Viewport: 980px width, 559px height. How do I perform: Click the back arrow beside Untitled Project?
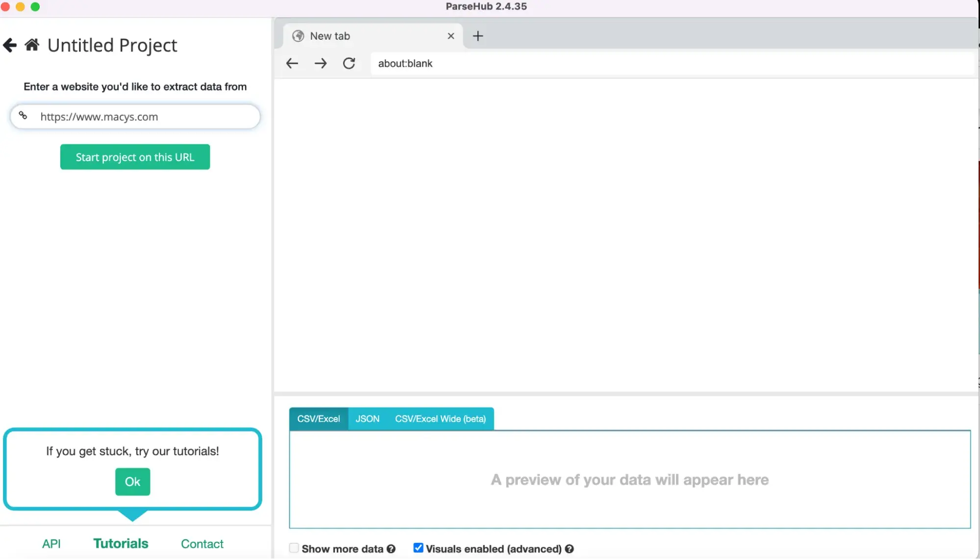click(x=10, y=46)
